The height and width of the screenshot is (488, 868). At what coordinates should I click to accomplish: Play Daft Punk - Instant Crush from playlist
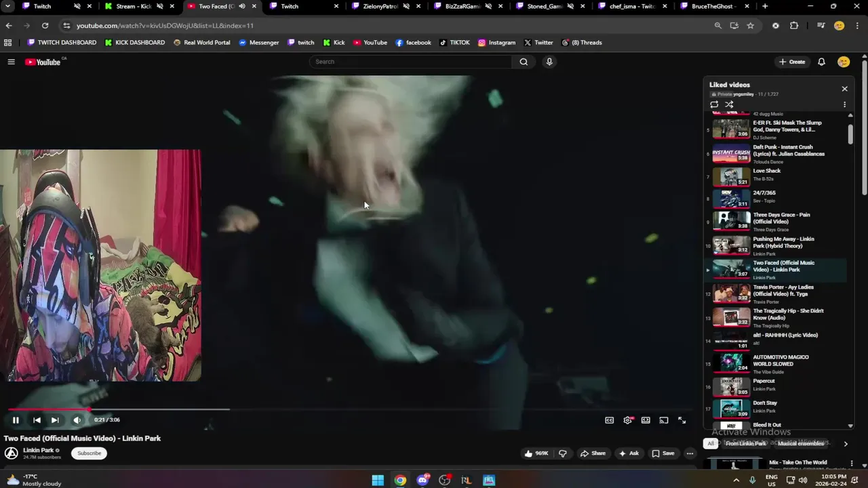pyautogui.click(x=774, y=154)
